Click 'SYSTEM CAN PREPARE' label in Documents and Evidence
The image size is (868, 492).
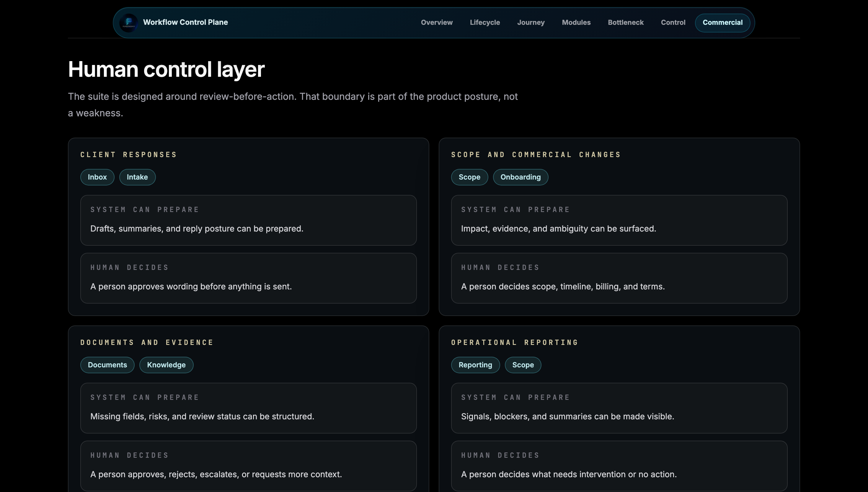(x=145, y=398)
